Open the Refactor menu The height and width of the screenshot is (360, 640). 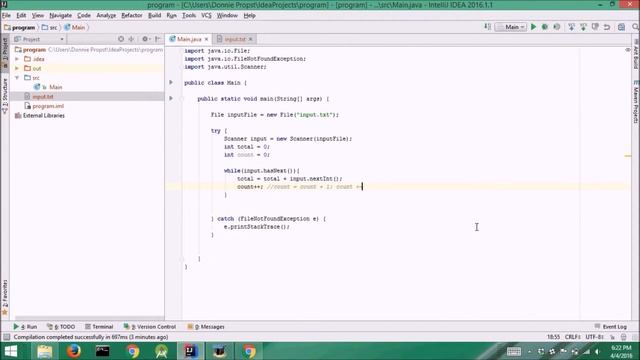[x=132, y=16]
